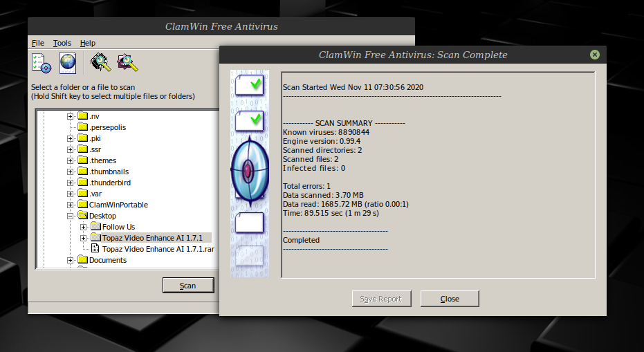Click the 'Data read: 1685.72 MB' line

click(x=345, y=205)
